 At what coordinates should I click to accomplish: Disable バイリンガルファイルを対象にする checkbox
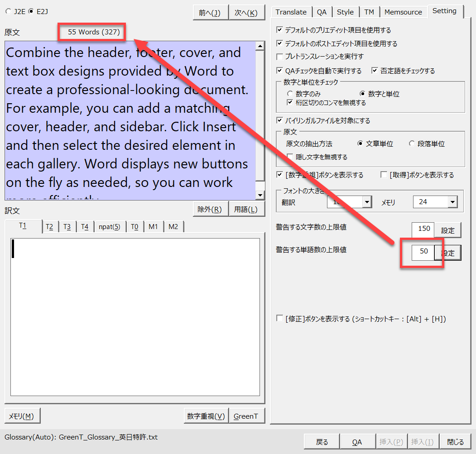(280, 121)
